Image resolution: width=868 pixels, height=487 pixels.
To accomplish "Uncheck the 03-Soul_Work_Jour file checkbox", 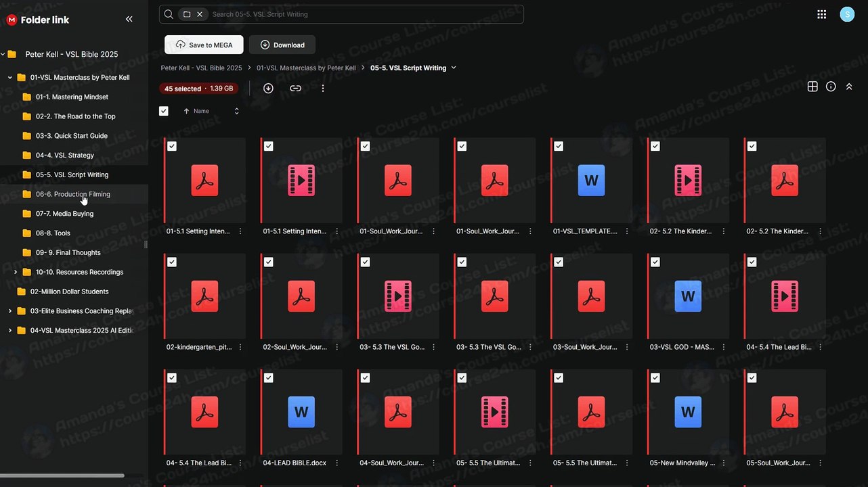I will tap(559, 262).
